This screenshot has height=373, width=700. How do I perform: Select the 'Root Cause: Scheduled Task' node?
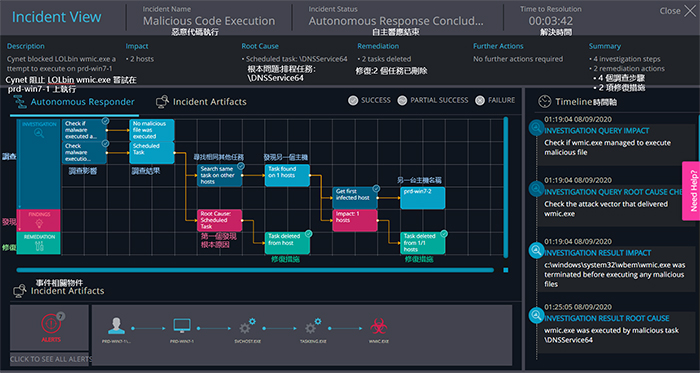(x=220, y=220)
